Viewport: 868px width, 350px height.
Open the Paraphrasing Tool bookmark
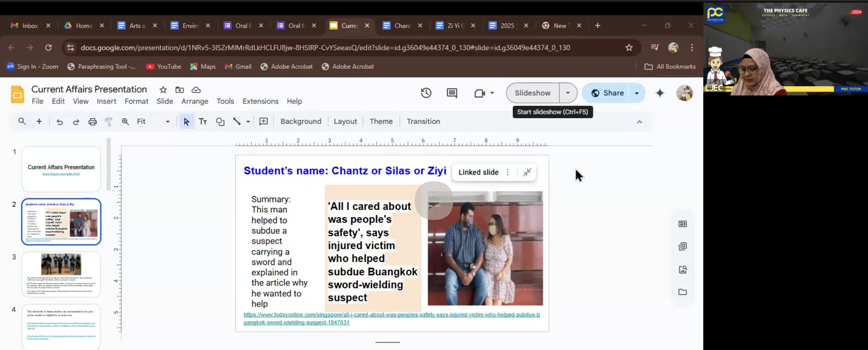[102, 66]
